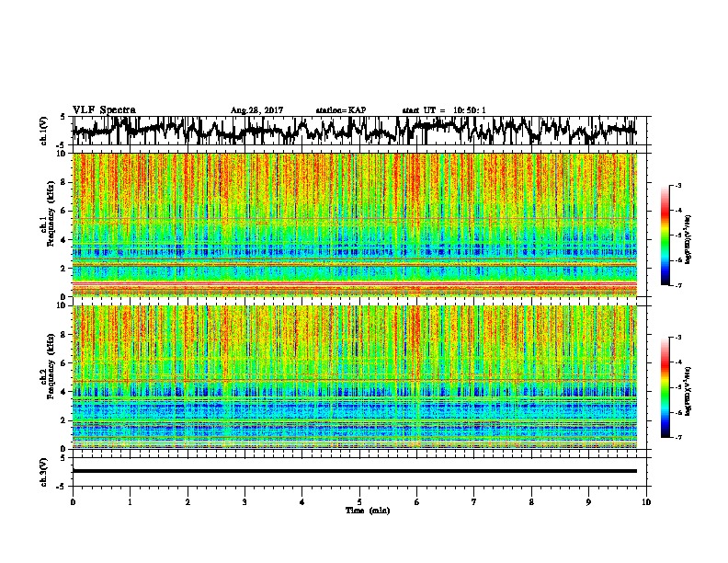Click the ch.1 color bar log(PSD) unit label
The image size is (728, 563).
coord(688,240)
